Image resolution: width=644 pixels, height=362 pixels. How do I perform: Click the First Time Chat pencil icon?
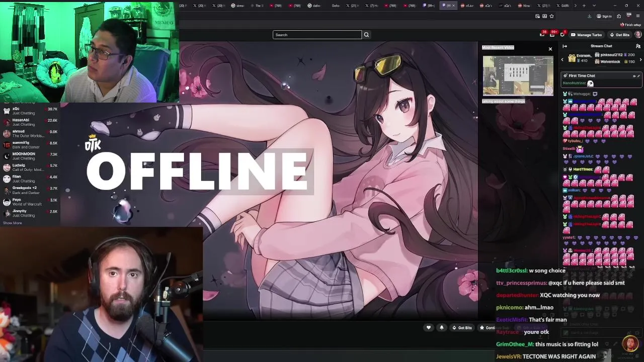(x=638, y=76)
